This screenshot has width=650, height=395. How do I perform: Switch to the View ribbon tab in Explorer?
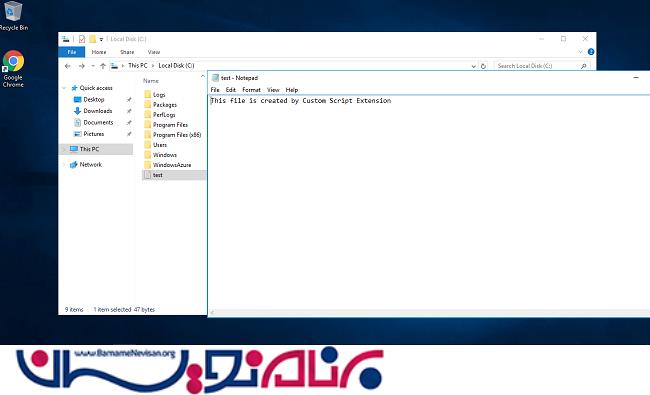[x=154, y=52]
